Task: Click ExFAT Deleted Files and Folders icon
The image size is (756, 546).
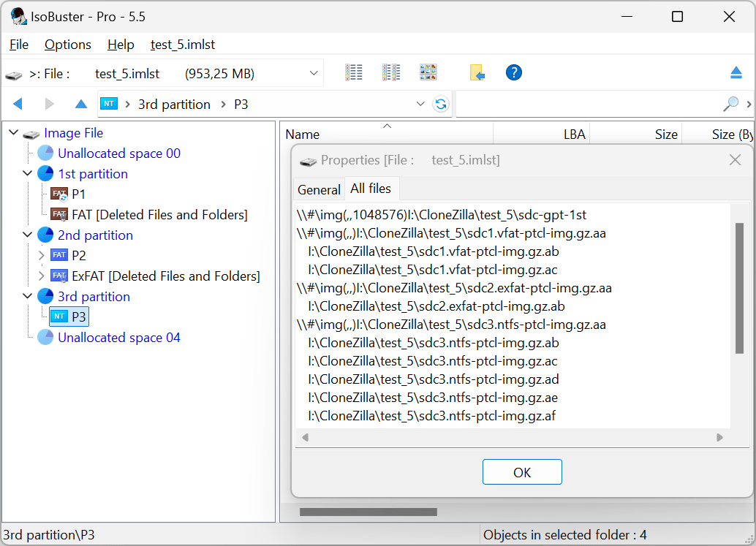Action: (x=59, y=276)
